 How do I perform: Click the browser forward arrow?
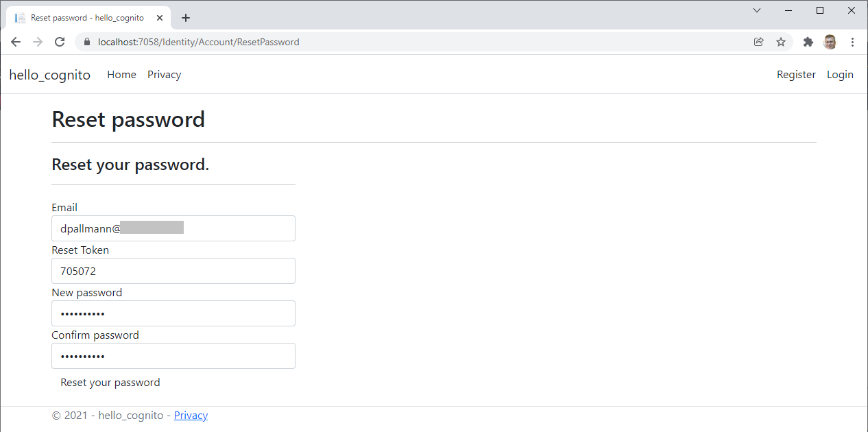38,42
